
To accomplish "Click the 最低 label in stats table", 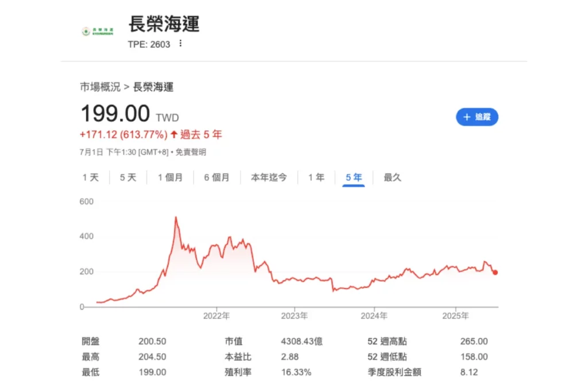I will 91,372.
